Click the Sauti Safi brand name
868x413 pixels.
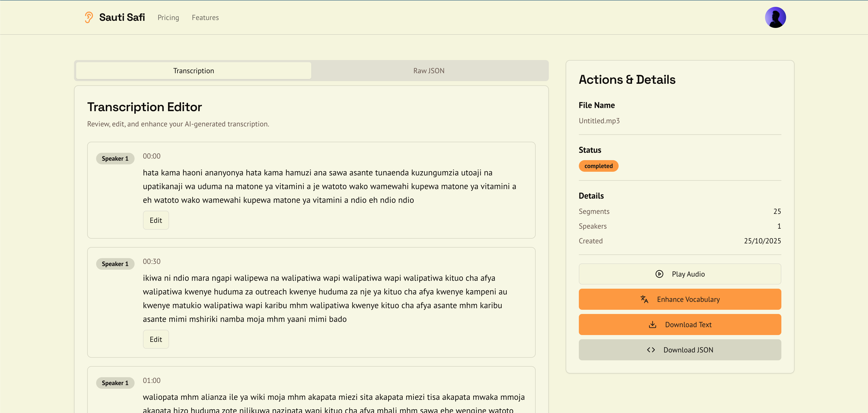pyautogui.click(x=122, y=17)
